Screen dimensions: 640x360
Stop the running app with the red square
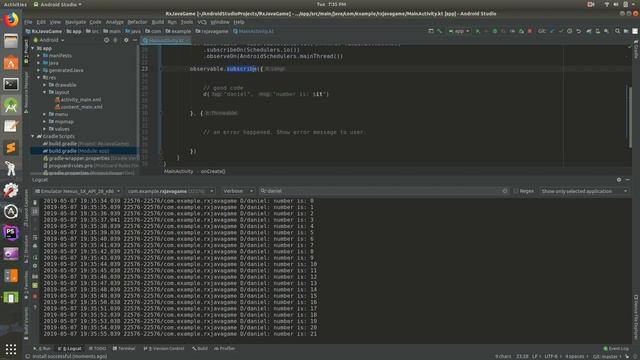click(x=530, y=31)
